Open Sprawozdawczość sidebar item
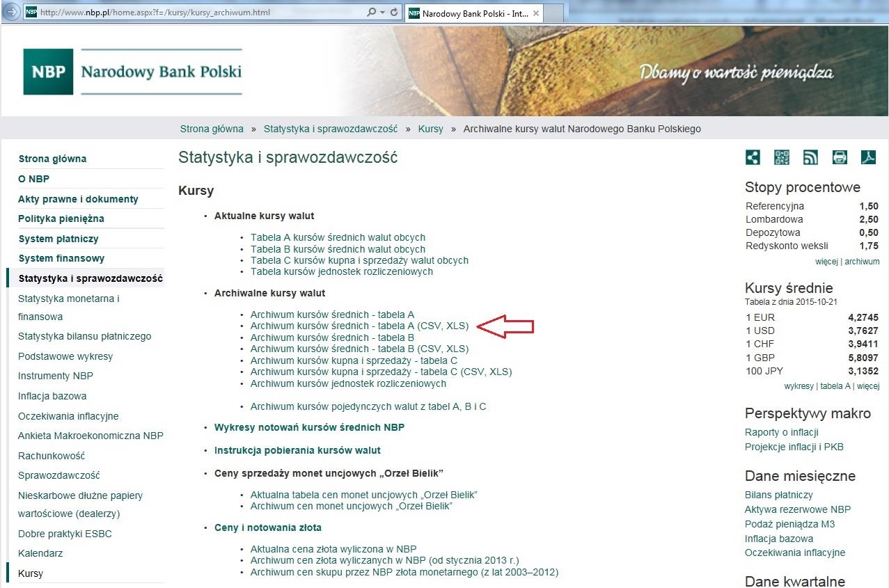The image size is (889, 588). [x=59, y=475]
